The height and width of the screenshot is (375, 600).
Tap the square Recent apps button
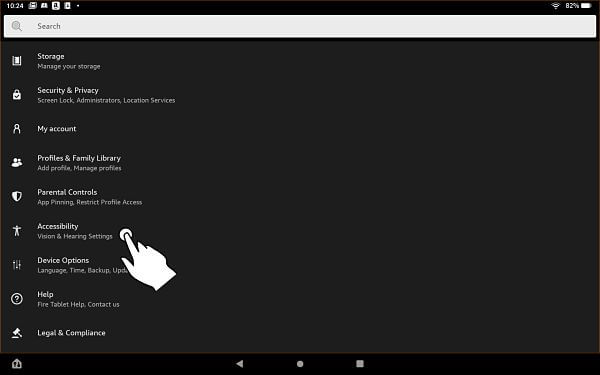tap(360, 364)
